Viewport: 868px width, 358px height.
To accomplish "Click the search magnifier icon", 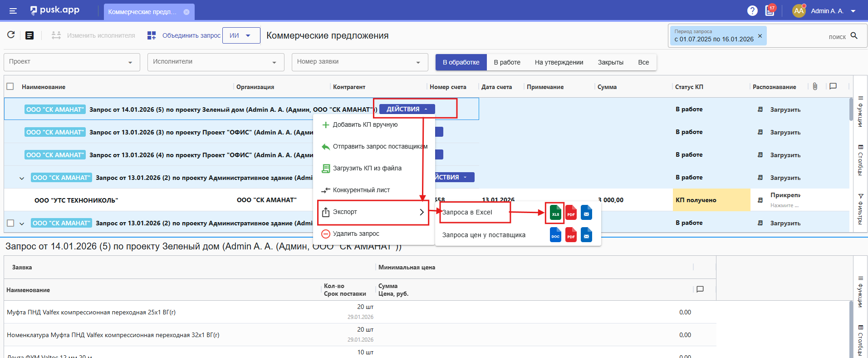I will [x=854, y=36].
